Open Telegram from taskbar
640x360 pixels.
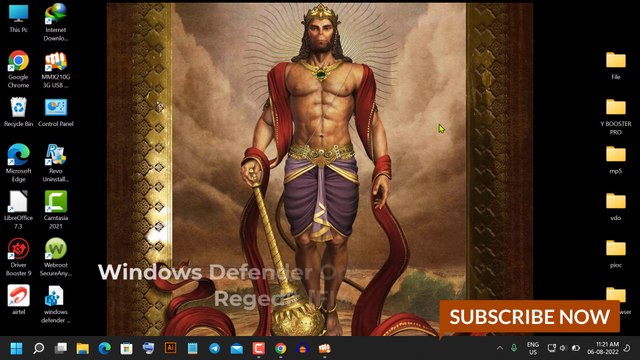pyautogui.click(x=215, y=348)
